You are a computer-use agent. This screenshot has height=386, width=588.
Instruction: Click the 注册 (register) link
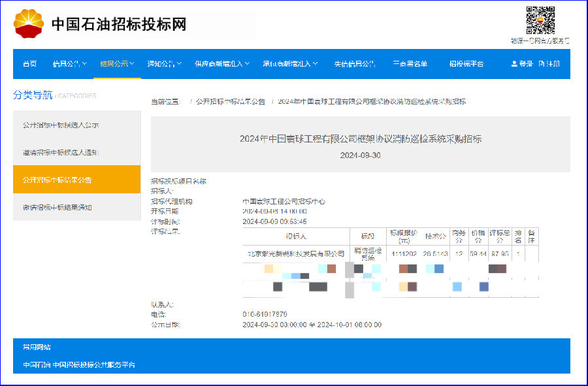click(552, 63)
